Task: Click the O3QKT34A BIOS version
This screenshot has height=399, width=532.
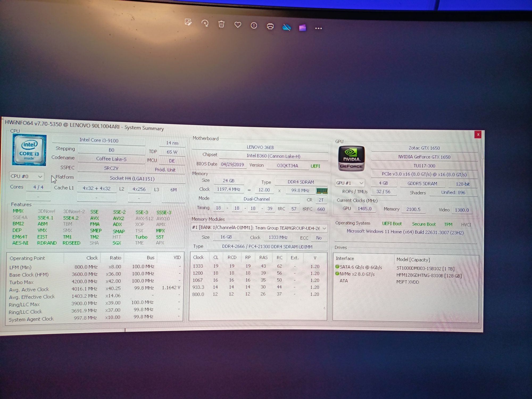Action: tap(287, 166)
